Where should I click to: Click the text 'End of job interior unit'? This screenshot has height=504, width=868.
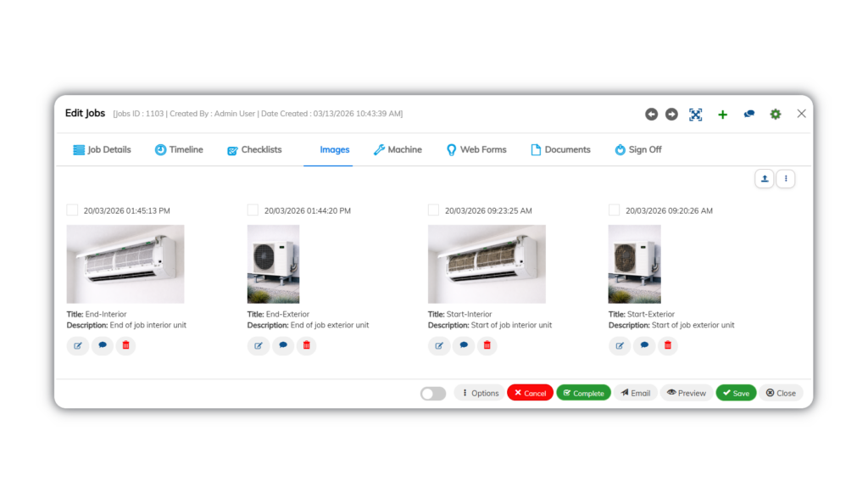(x=147, y=325)
